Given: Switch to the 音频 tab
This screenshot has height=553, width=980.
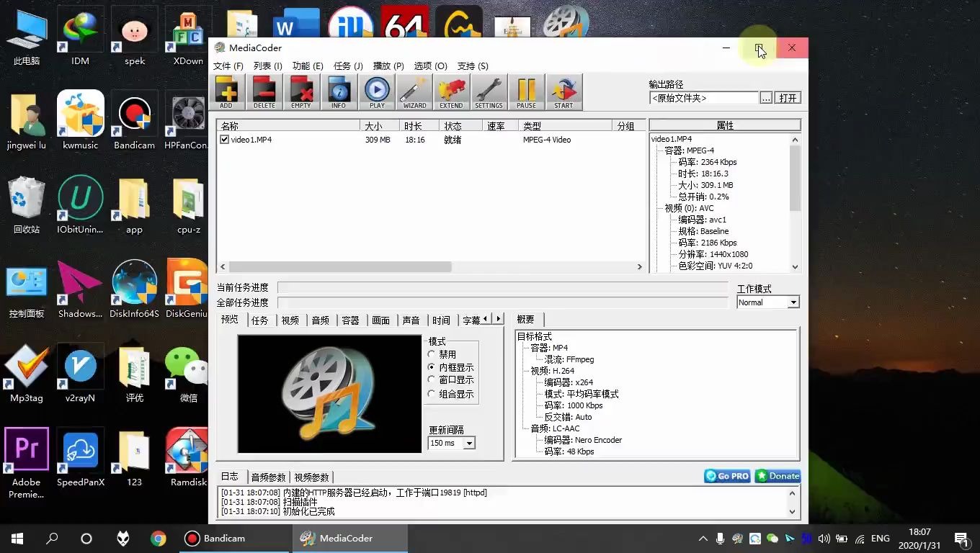Looking at the screenshot, I should point(321,320).
